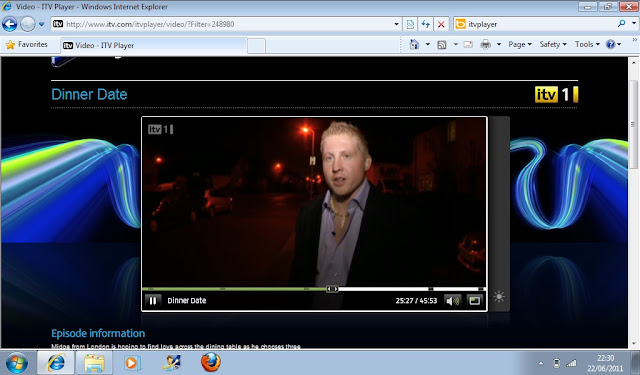640x375 pixels.
Task: Click the scrollbar up arrow
Action: click(x=633, y=63)
